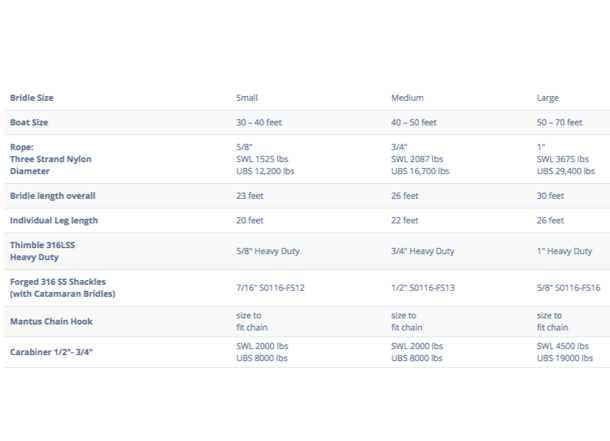Click the 30 – 40 feet cell
Image resolution: width=610 pixels, height=441 pixels.
tap(259, 122)
